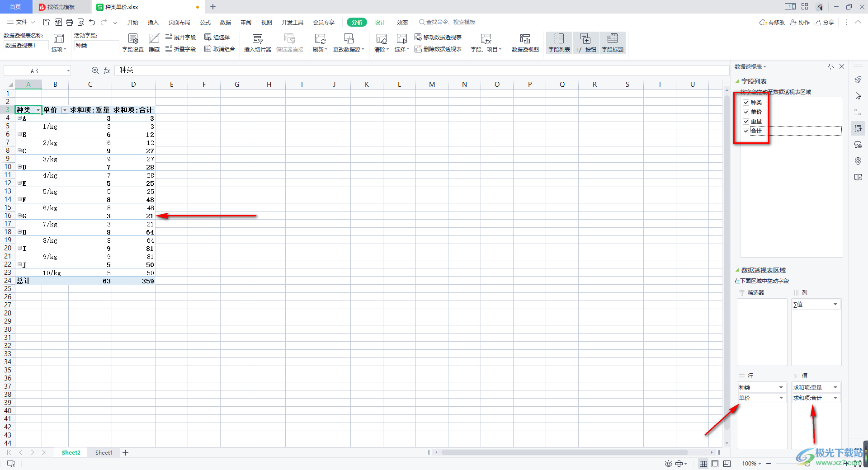The width and height of the screenshot is (868, 470).
Task: Close the 数据透视表 side panel
Action: click(x=842, y=66)
